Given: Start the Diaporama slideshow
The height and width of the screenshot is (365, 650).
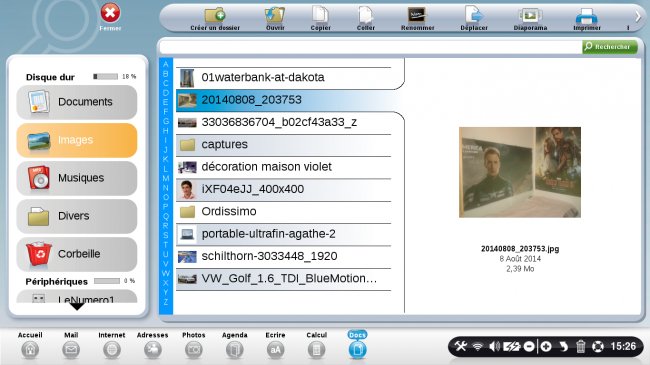Looking at the screenshot, I should coord(530,19).
